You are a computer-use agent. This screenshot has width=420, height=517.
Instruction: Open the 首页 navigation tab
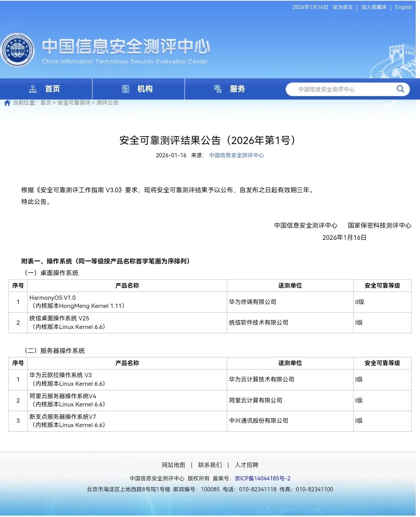[x=46, y=89]
